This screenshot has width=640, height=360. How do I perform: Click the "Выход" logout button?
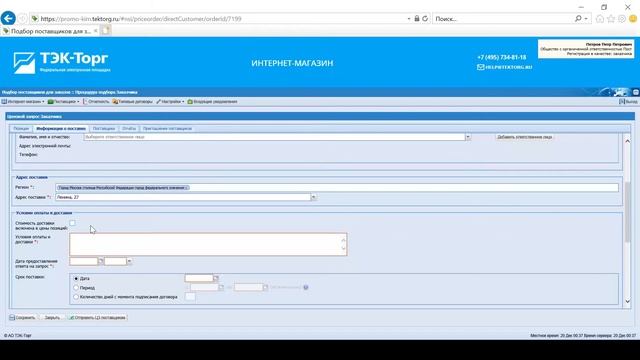628,102
